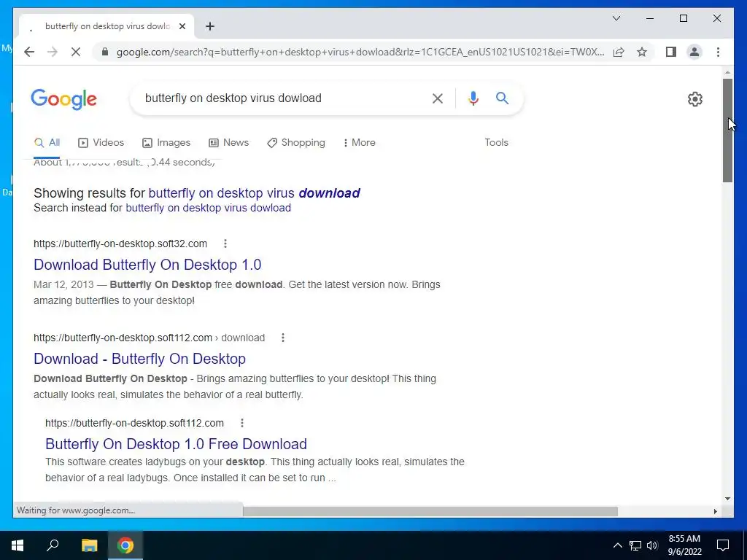Open options for soft112.com download result

click(x=283, y=338)
